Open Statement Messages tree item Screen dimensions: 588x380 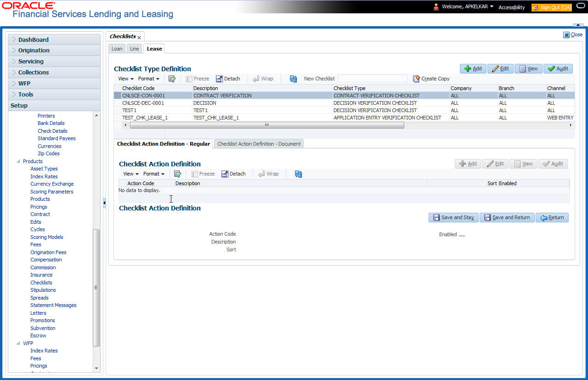pos(53,305)
